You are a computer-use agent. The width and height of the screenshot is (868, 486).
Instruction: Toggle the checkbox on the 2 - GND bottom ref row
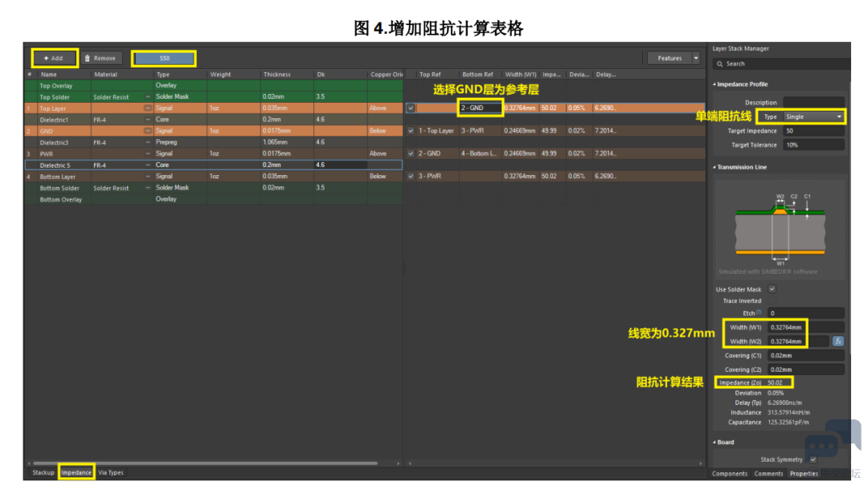pyautogui.click(x=411, y=108)
